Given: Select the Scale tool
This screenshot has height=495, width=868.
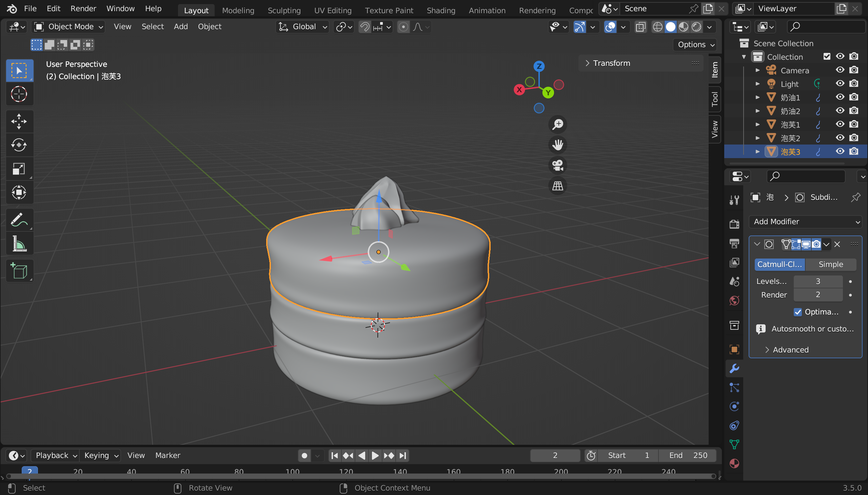Looking at the screenshot, I should [19, 169].
